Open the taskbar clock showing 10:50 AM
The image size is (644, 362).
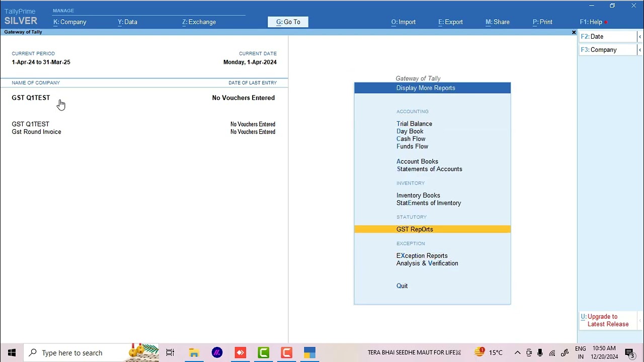pos(604,352)
